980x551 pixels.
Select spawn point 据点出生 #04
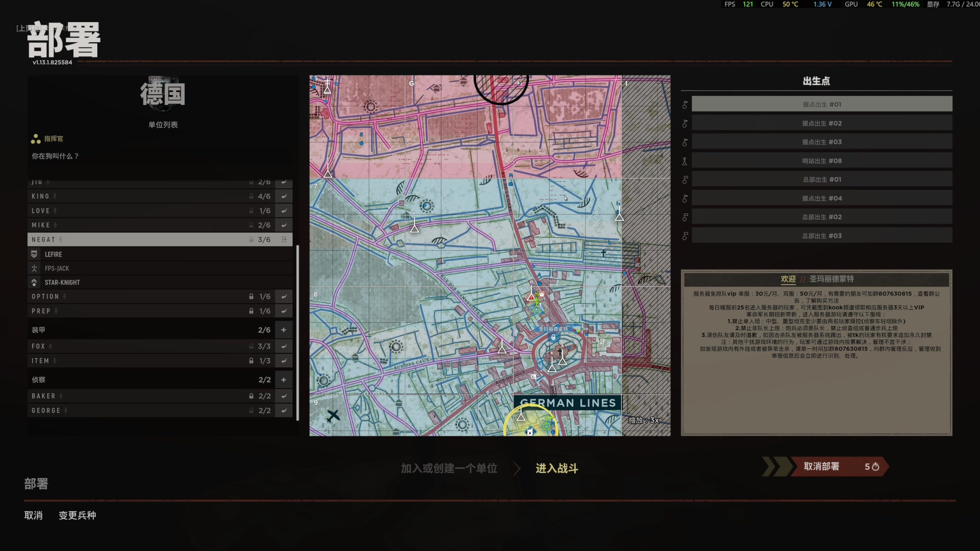(x=822, y=198)
